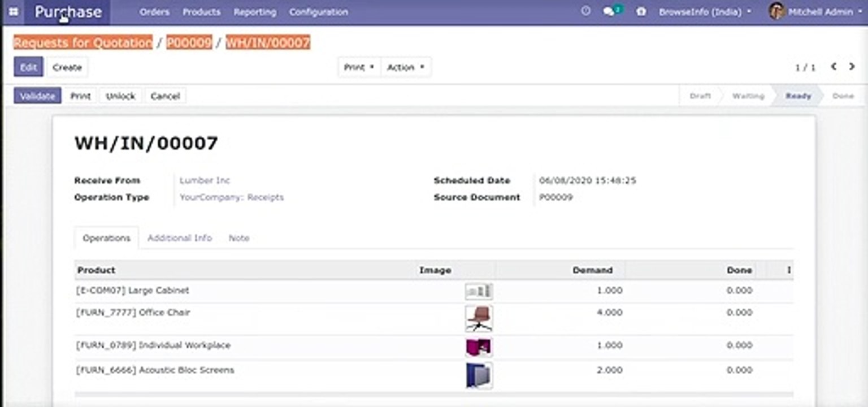Click Individual Workplace product image
The width and height of the screenshot is (868, 407).
479,347
